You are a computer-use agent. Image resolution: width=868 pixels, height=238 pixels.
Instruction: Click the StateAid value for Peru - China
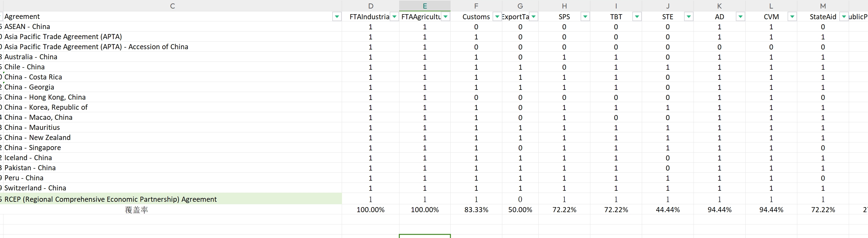pyautogui.click(x=823, y=178)
